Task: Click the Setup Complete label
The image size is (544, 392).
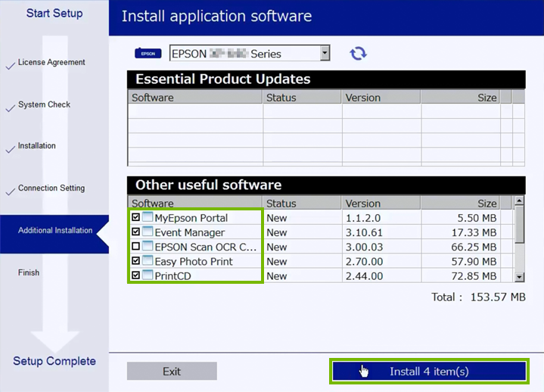Action: [54, 361]
